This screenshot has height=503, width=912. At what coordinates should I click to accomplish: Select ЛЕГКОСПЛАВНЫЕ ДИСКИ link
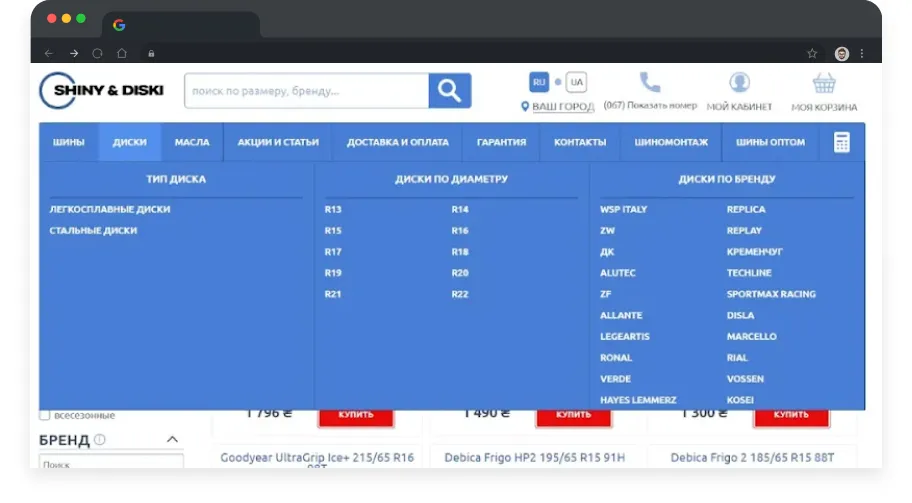(x=110, y=209)
